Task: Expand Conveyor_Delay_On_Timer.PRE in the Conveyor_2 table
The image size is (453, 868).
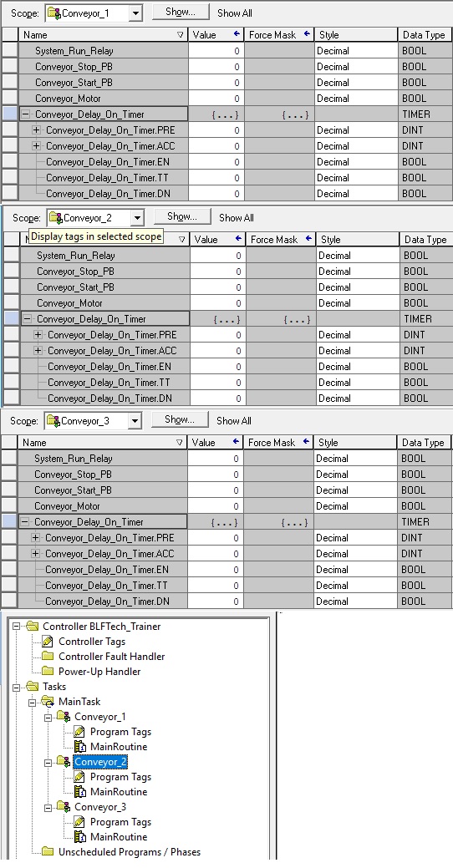Action: click(x=38, y=335)
